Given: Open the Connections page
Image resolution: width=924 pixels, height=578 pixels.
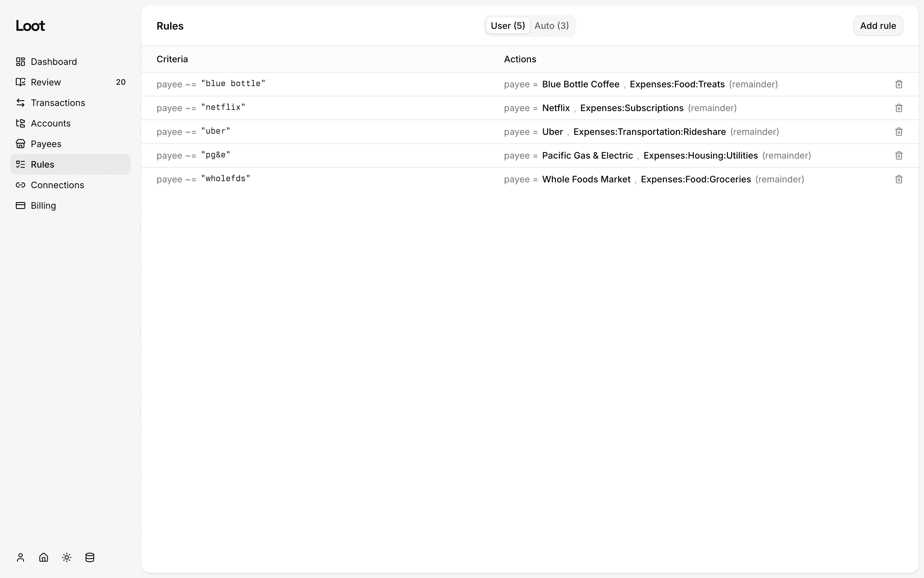Looking at the screenshot, I should tap(70, 185).
